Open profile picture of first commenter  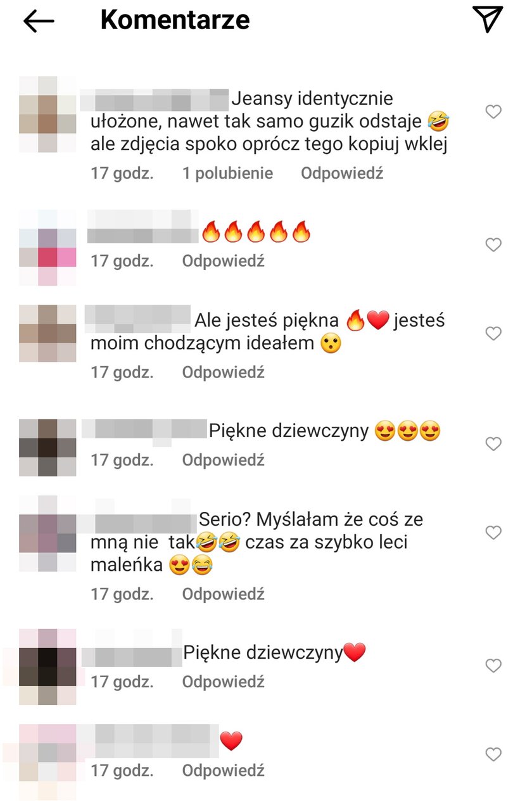[47, 115]
